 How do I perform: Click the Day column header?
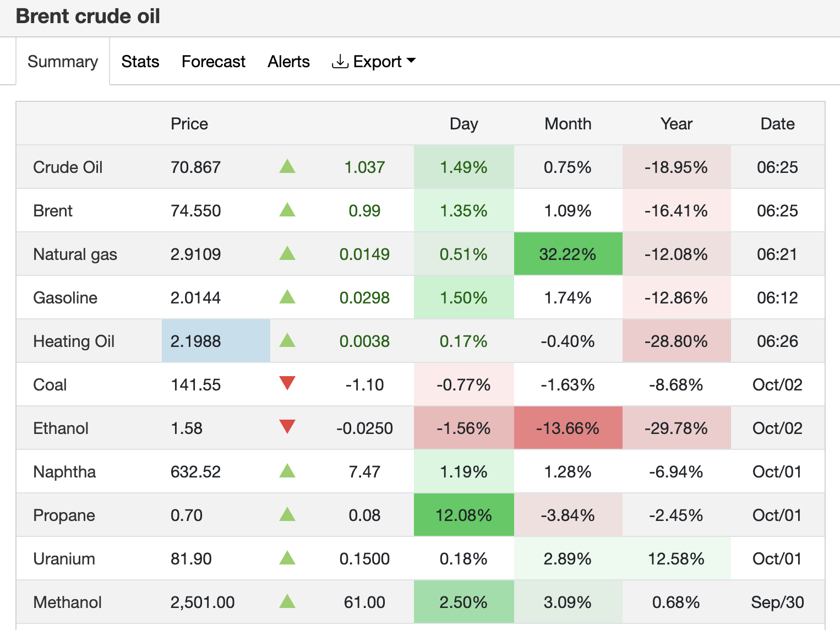coord(463,123)
